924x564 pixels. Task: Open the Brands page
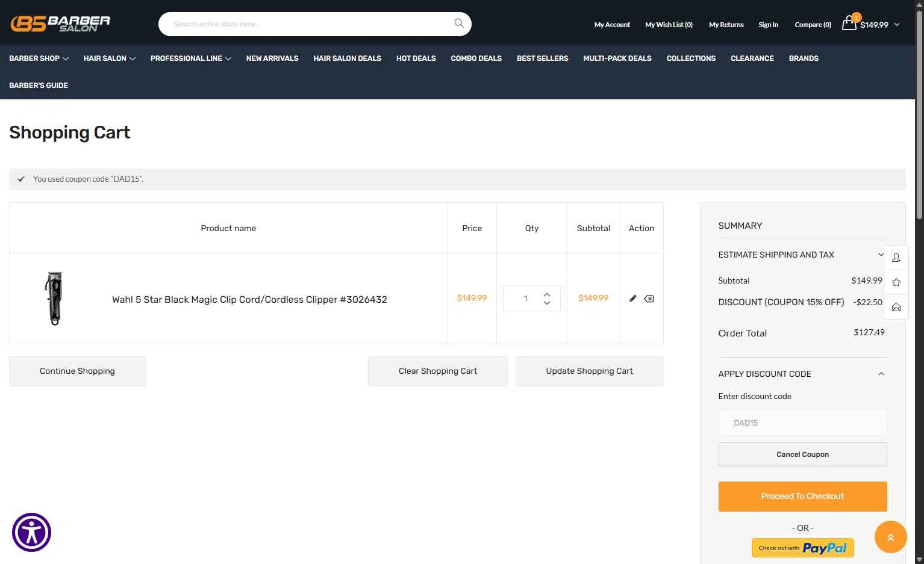[x=804, y=58]
